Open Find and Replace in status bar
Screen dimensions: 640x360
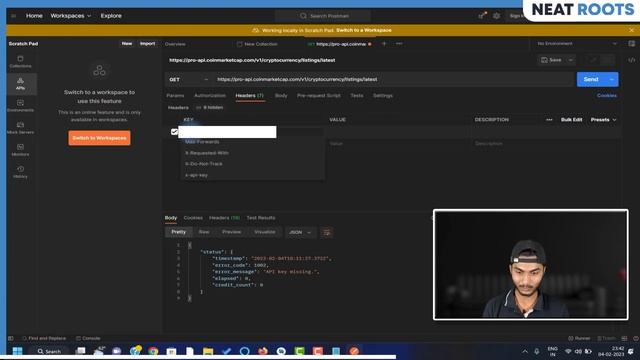click(44, 338)
